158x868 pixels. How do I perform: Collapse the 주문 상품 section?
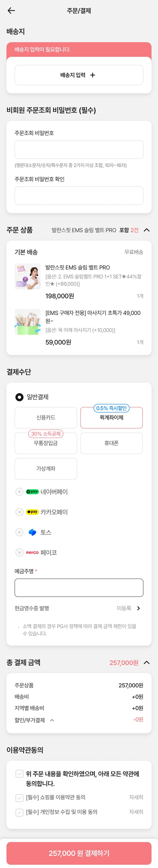pos(146,230)
